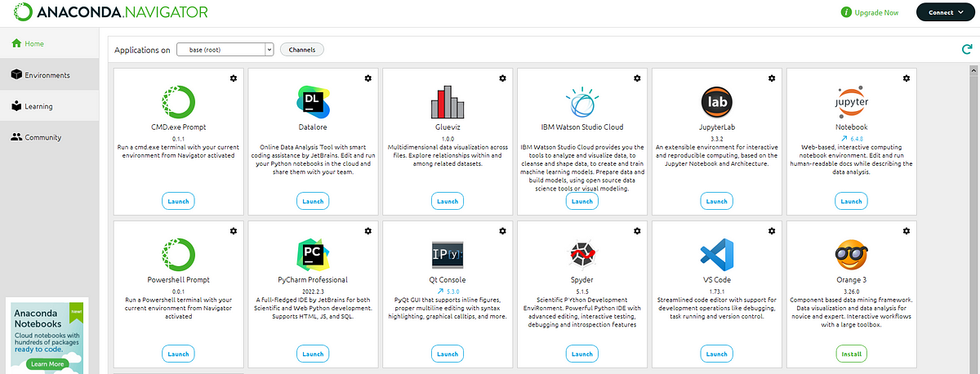Image resolution: width=980 pixels, height=374 pixels.
Task: Click the PyCharm Professional PC icon
Action: point(312,255)
